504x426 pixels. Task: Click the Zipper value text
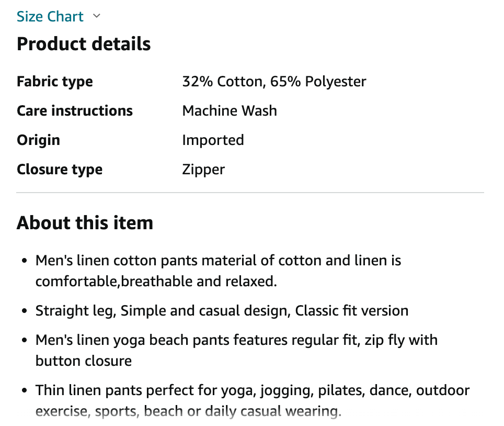[x=203, y=169]
